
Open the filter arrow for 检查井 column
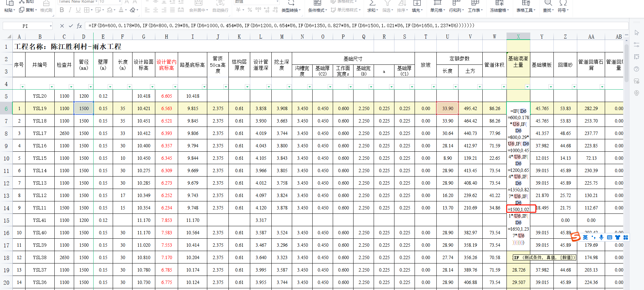[x=71, y=87]
